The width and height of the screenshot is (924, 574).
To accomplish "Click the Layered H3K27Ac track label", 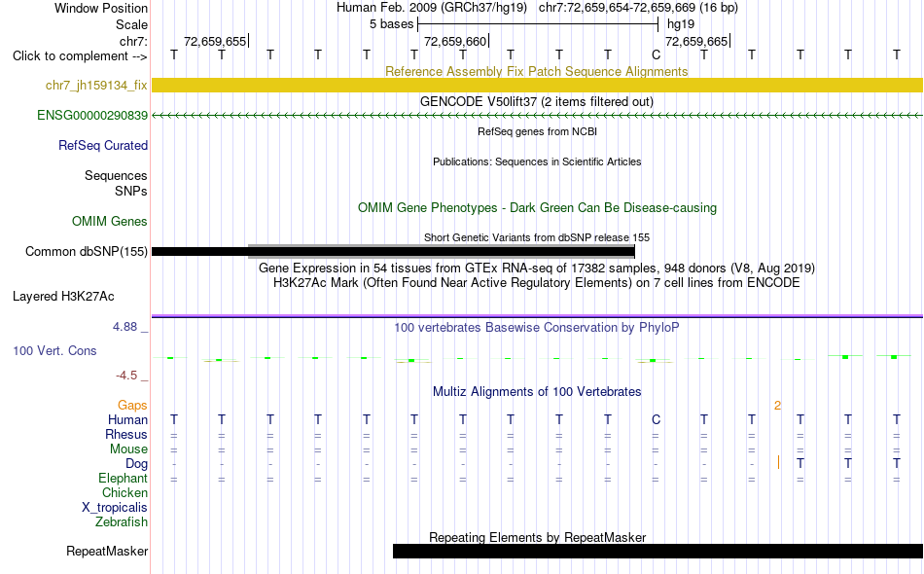I will tap(63, 297).
